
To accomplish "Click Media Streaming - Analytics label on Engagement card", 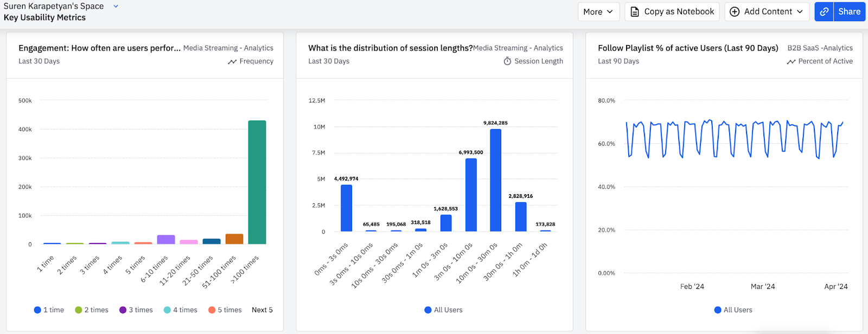I will tap(228, 48).
